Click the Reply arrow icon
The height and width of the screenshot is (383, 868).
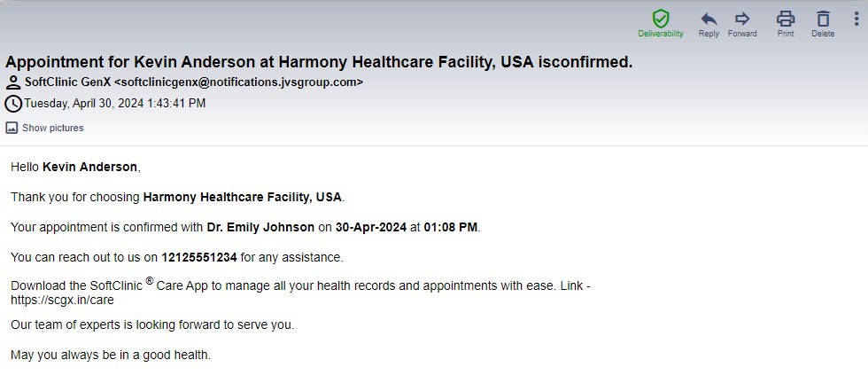[709, 18]
